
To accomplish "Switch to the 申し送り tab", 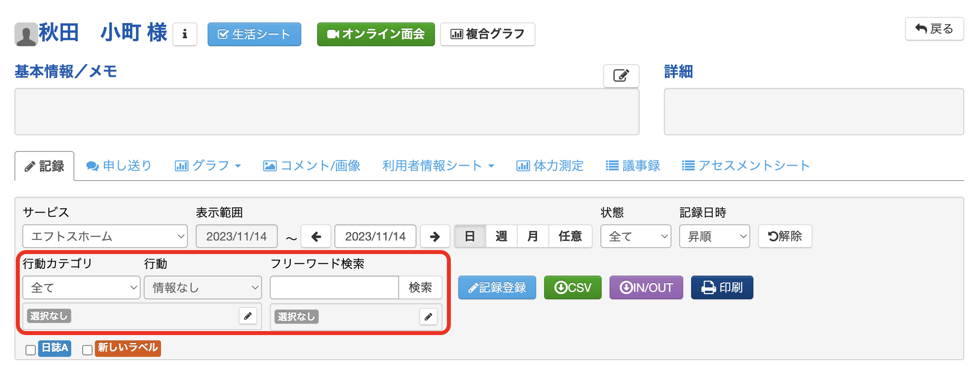I will 119,166.
